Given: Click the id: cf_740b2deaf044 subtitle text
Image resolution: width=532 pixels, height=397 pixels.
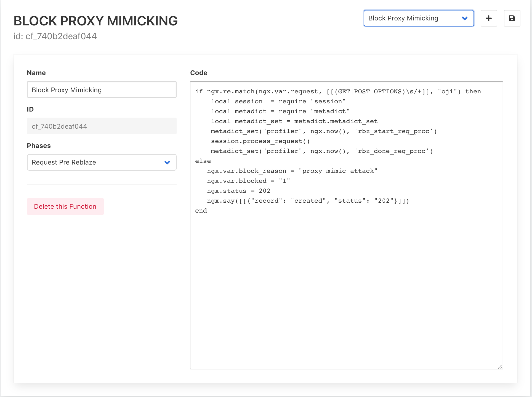Looking at the screenshot, I should coord(55,36).
